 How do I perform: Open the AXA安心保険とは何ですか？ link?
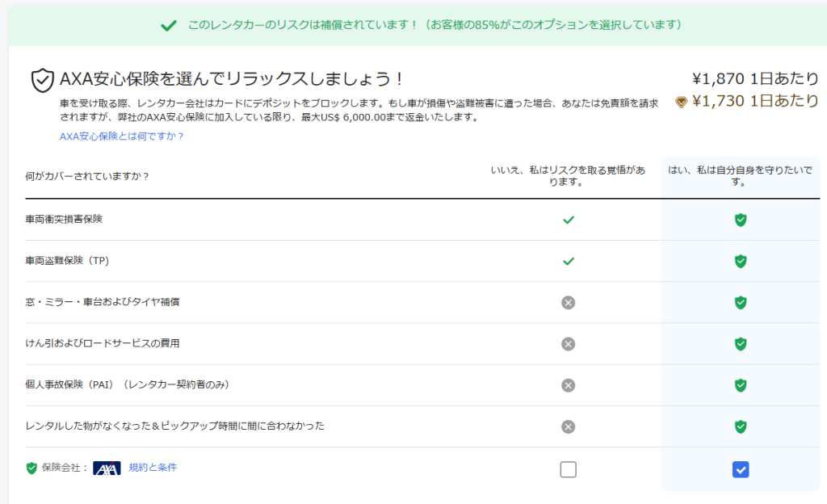point(122,136)
